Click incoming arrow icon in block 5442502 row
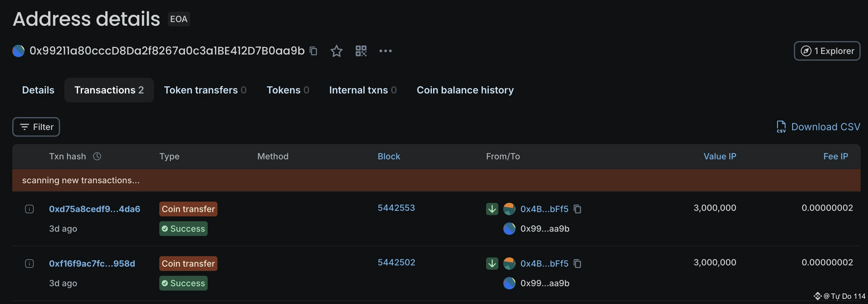This screenshot has height=304, width=868. point(492,264)
